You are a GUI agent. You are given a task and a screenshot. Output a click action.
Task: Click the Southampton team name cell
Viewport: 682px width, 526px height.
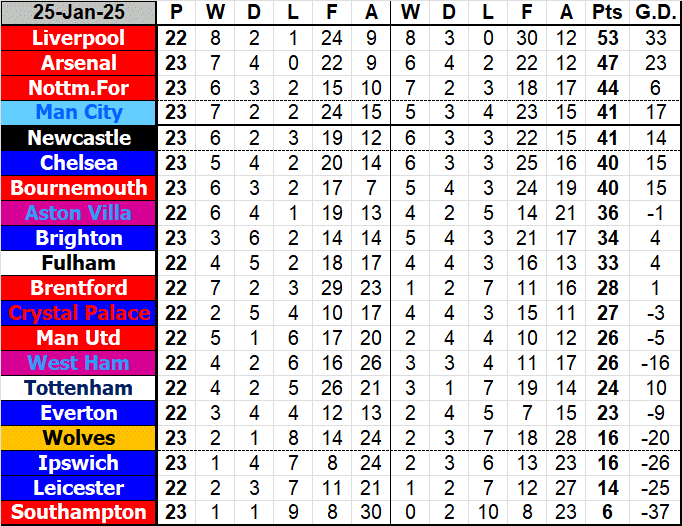79,513
